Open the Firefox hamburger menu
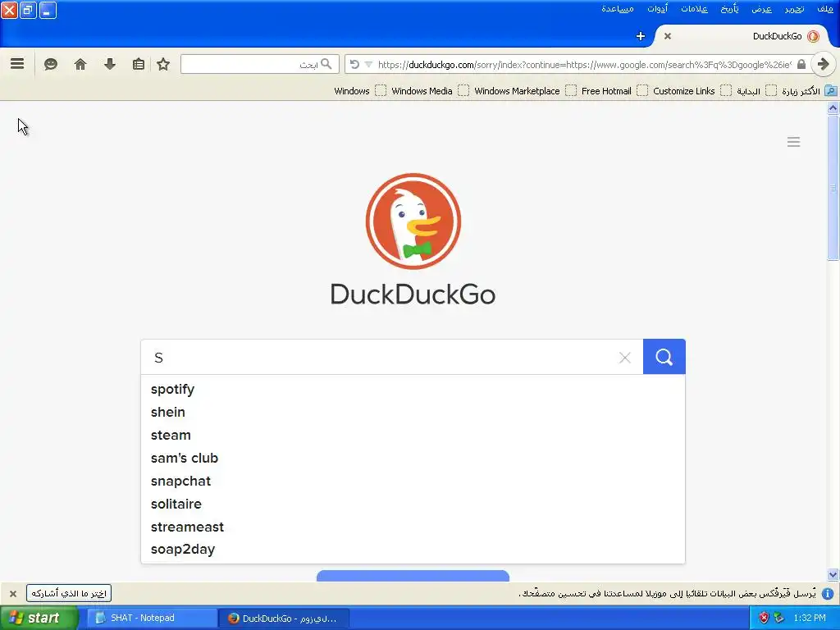Screen dimensions: 840x630 (x=17, y=64)
